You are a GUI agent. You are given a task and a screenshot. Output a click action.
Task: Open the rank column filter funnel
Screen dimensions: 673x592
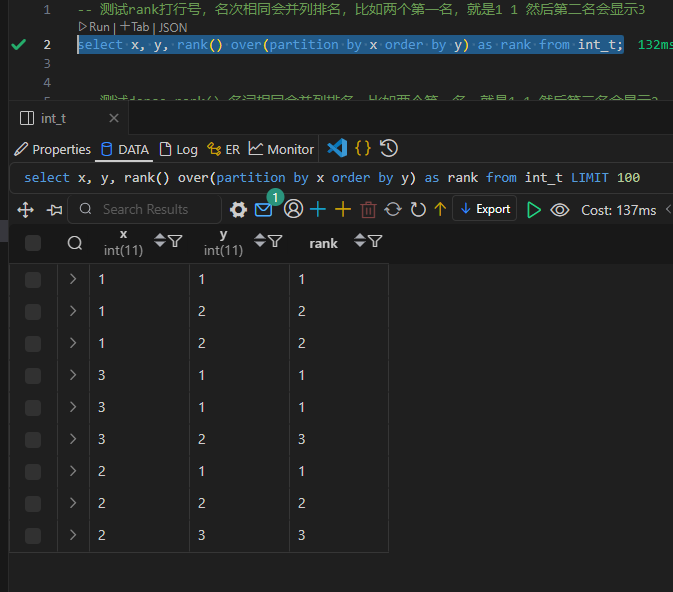[x=375, y=241]
